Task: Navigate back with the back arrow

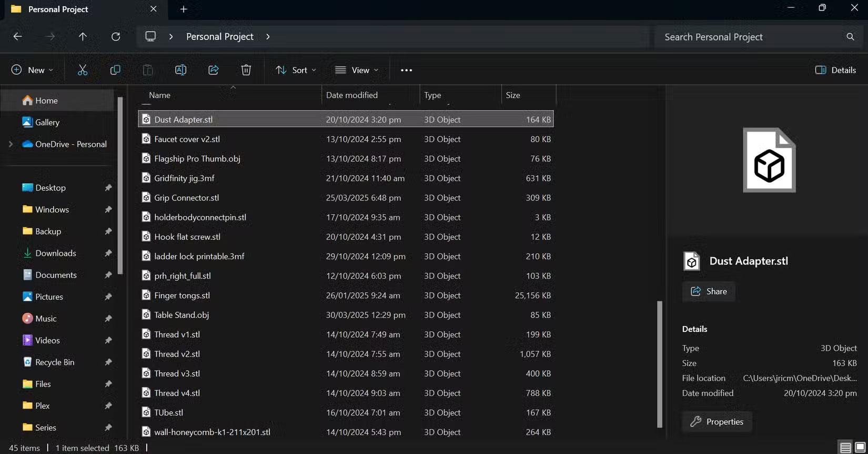Action: tap(18, 36)
